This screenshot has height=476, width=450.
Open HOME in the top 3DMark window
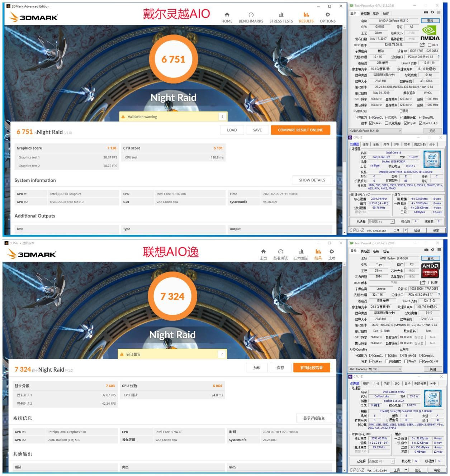pos(227,17)
